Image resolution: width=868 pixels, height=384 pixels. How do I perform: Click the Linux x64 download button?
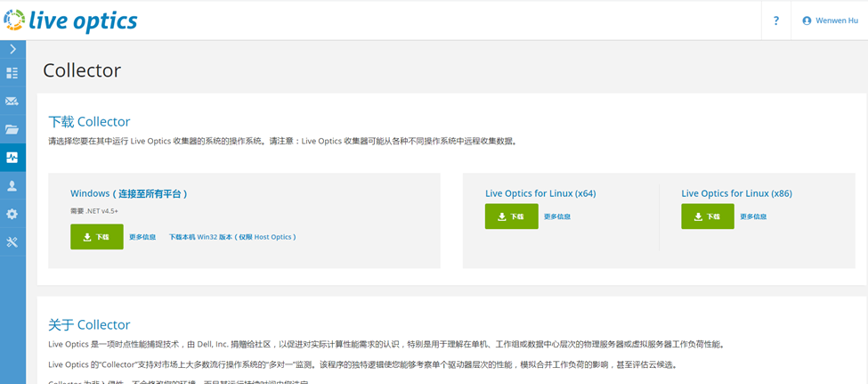(x=512, y=217)
